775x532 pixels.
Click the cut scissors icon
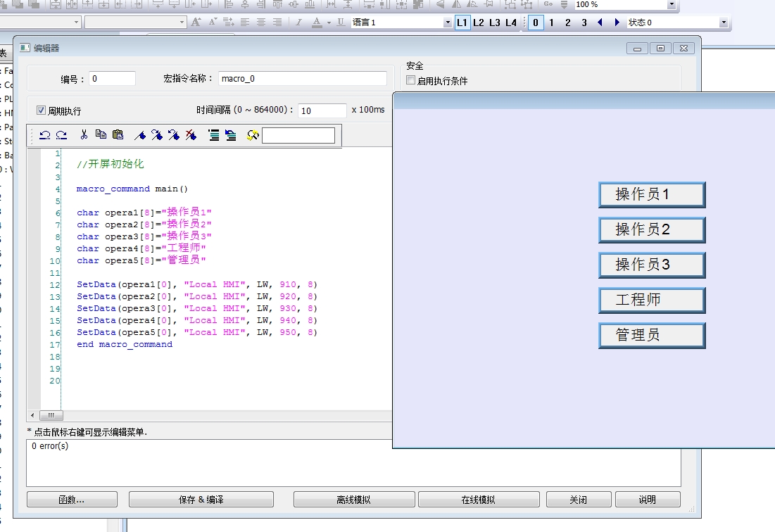coord(84,135)
